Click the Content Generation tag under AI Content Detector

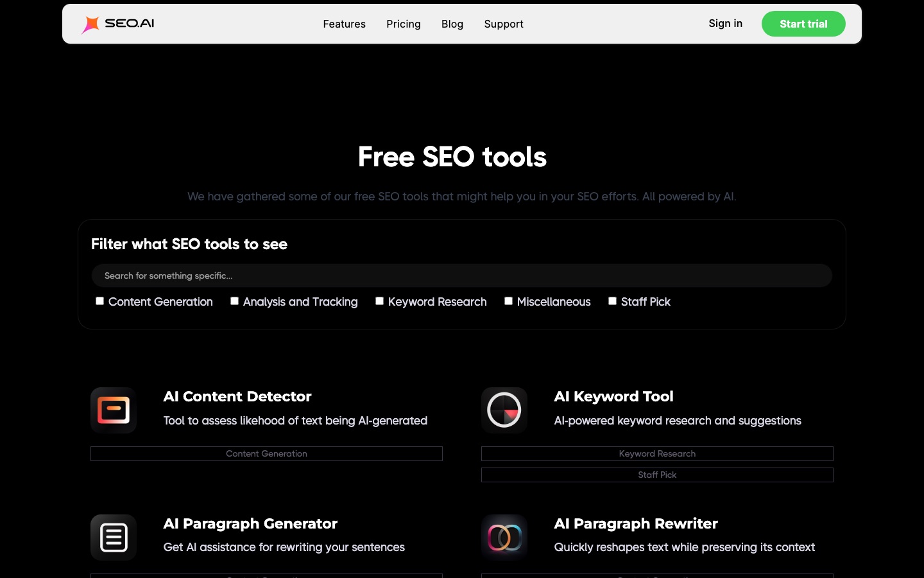point(266,453)
